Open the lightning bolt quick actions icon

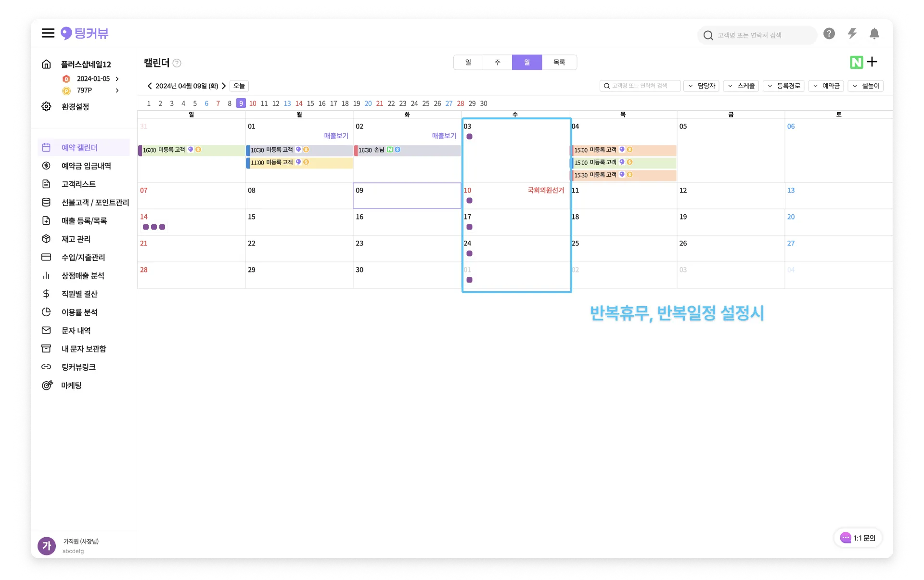(x=852, y=34)
